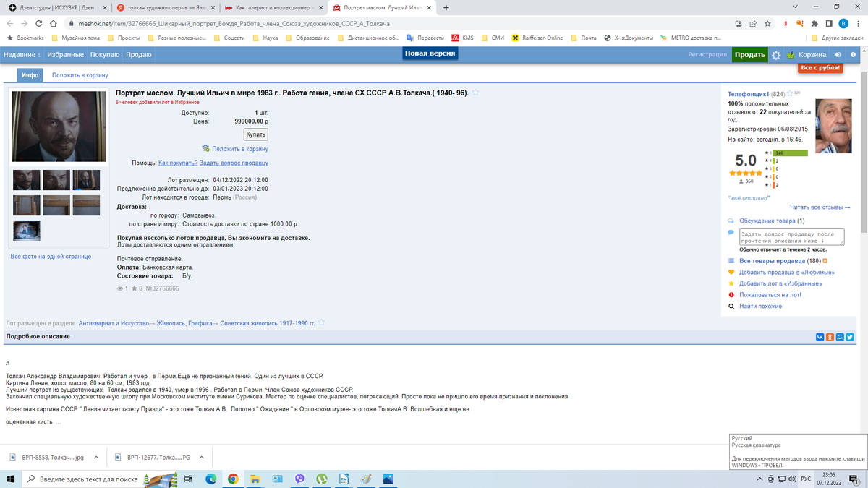Click the question to seller text field
The image size is (868, 488).
[792, 237]
